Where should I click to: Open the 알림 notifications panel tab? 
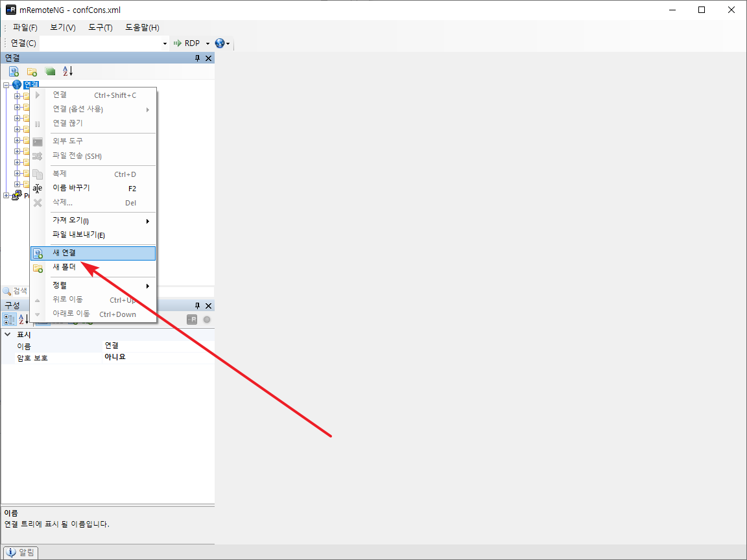click(21, 552)
